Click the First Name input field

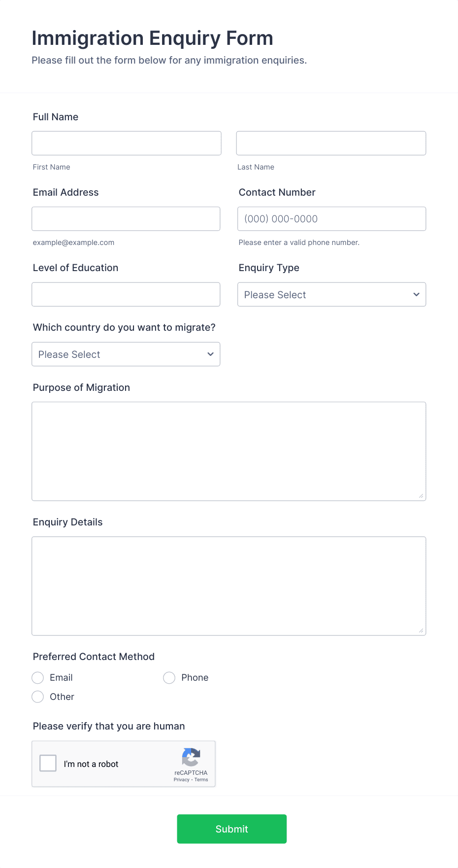(126, 143)
